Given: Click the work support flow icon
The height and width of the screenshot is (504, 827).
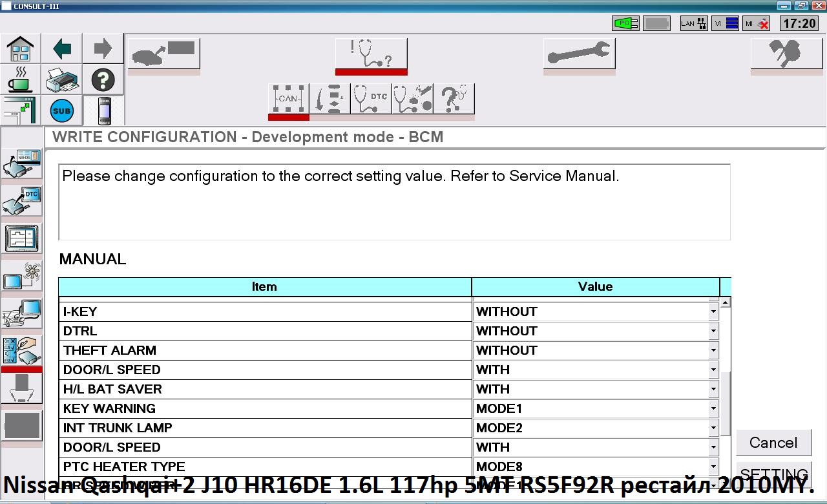Looking at the screenshot, I should coord(330,99).
